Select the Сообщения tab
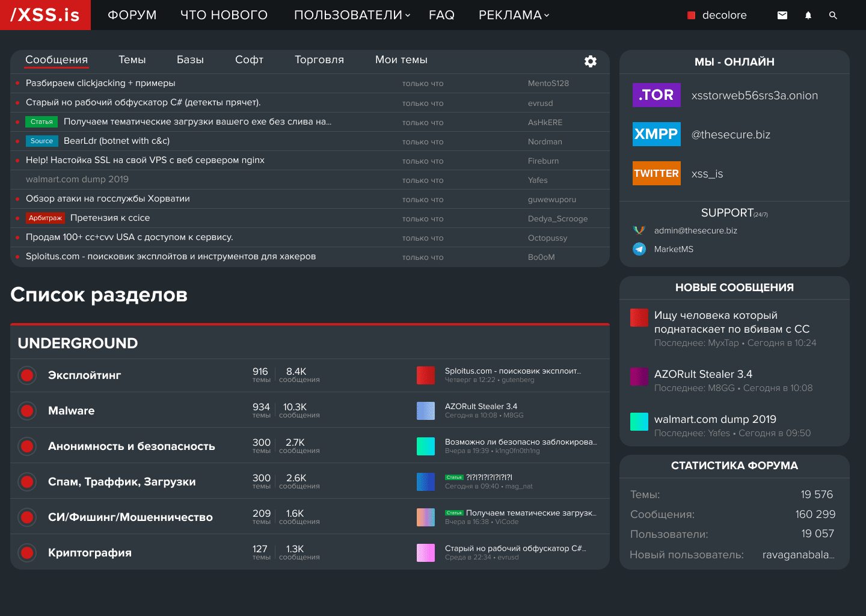866x616 pixels. pyautogui.click(x=57, y=60)
